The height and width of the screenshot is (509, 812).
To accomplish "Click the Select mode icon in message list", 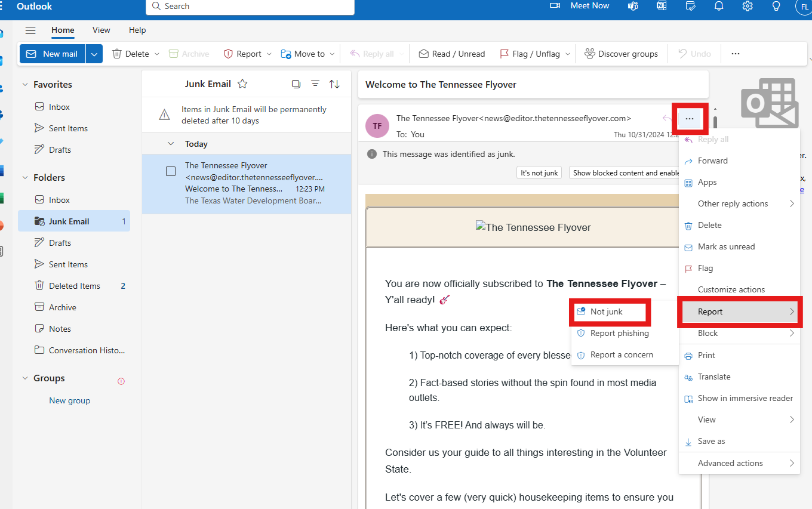I will tap(296, 84).
